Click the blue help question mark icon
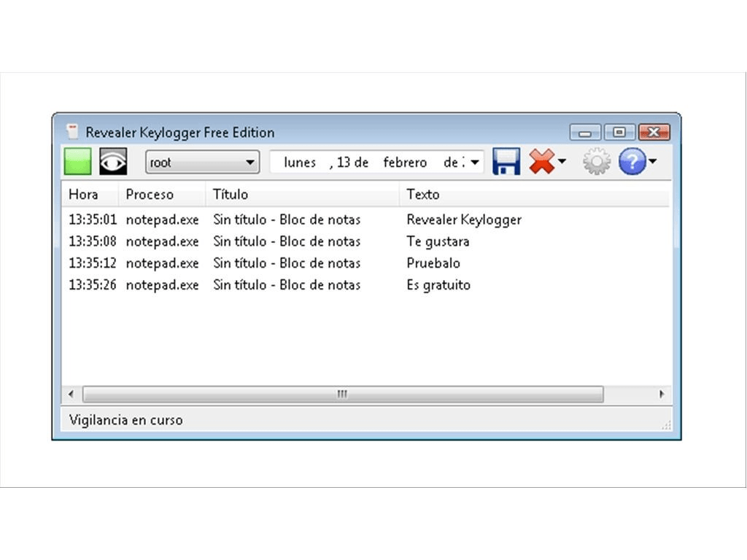This screenshot has width=747, height=560. pyautogui.click(x=633, y=162)
